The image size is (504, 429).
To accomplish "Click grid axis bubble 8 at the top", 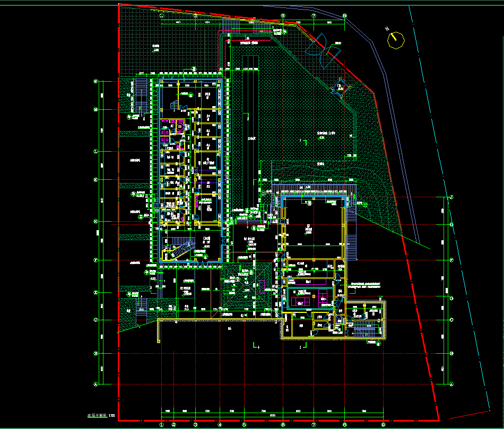I will pos(344,16).
